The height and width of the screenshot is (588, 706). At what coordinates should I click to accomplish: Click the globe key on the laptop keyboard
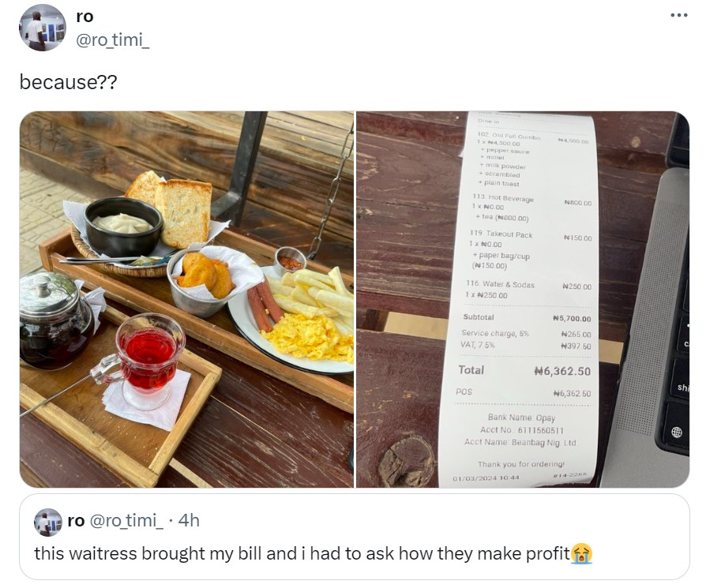[676, 432]
